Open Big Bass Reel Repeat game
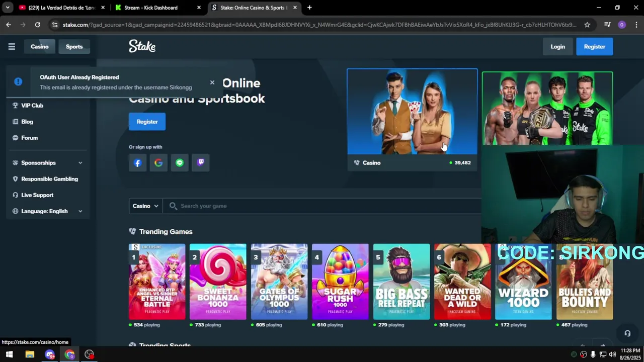Viewport: 644px width, 362px height. coord(401,282)
